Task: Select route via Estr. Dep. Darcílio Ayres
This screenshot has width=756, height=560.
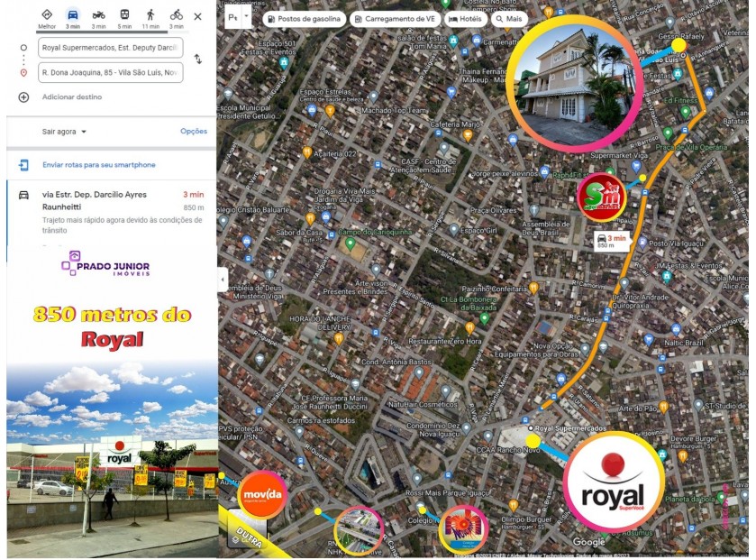Action: pyautogui.click(x=112, y=212)
